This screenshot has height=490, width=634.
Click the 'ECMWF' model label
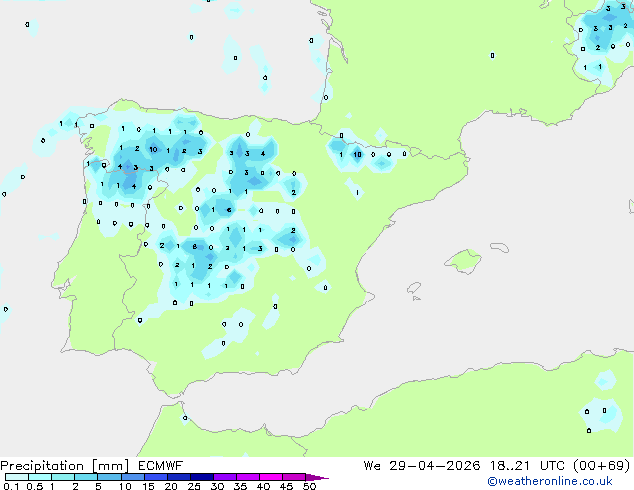point(161,466)
